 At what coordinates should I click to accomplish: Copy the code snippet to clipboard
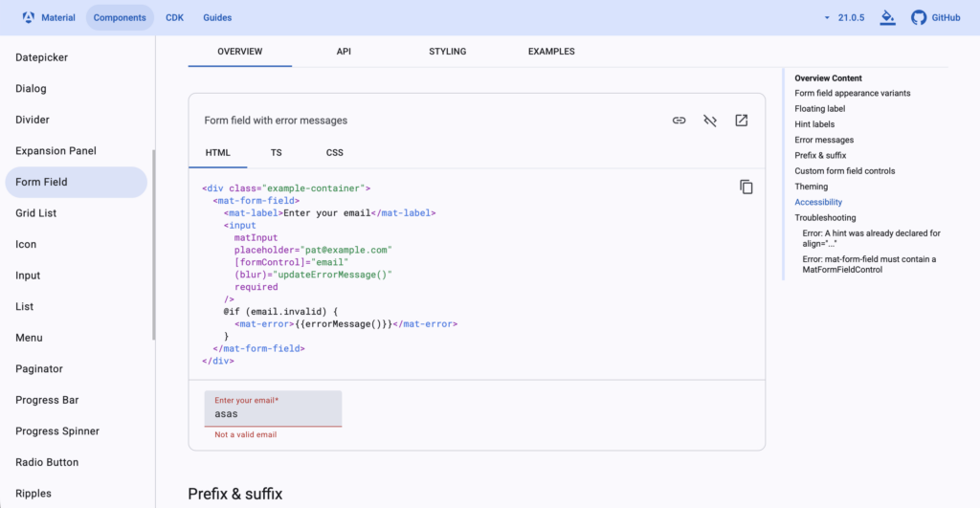coord(746,187)
